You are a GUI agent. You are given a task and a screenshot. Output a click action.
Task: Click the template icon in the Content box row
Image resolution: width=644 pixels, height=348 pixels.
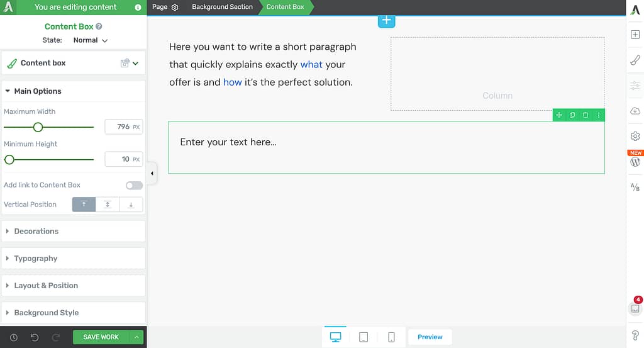point(125,63)
